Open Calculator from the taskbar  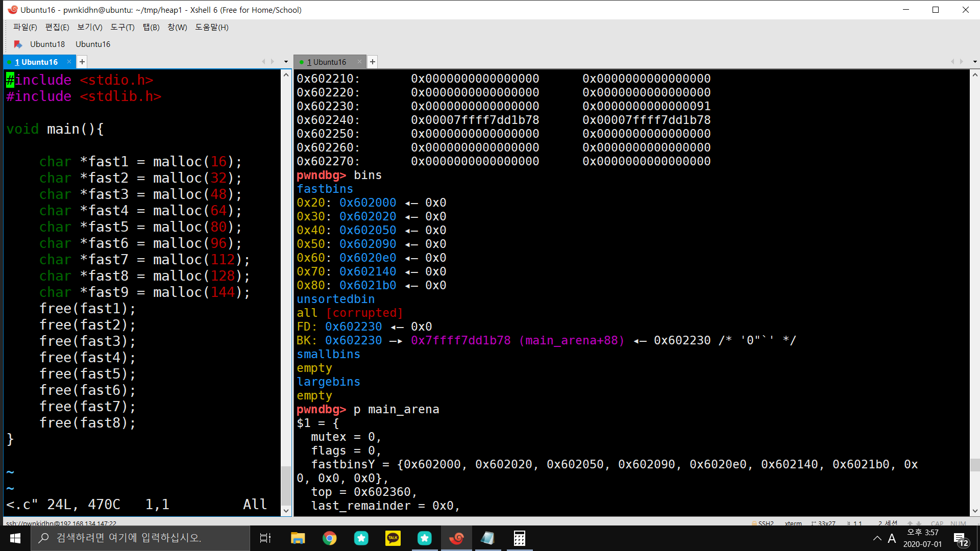click(x=520, y=538)
